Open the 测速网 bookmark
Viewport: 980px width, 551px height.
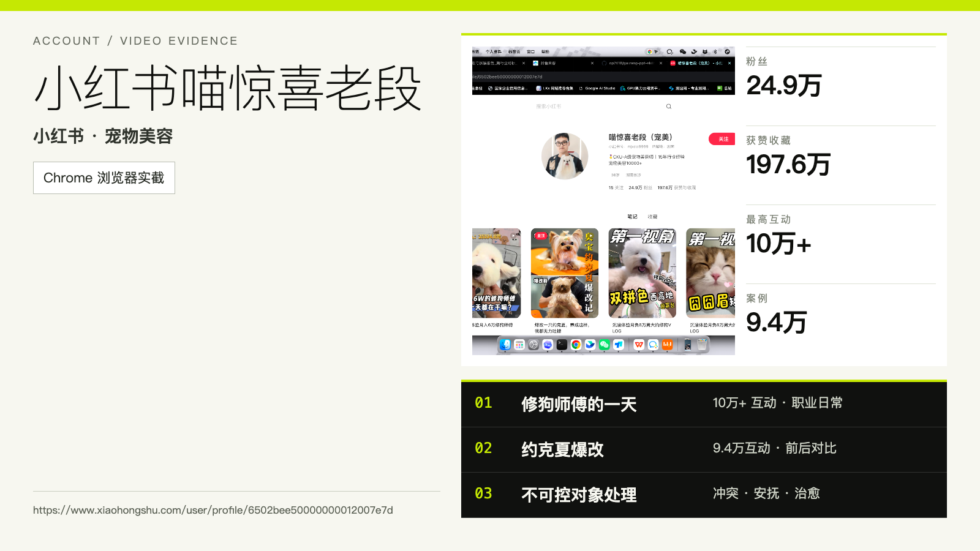pos(689,88)
